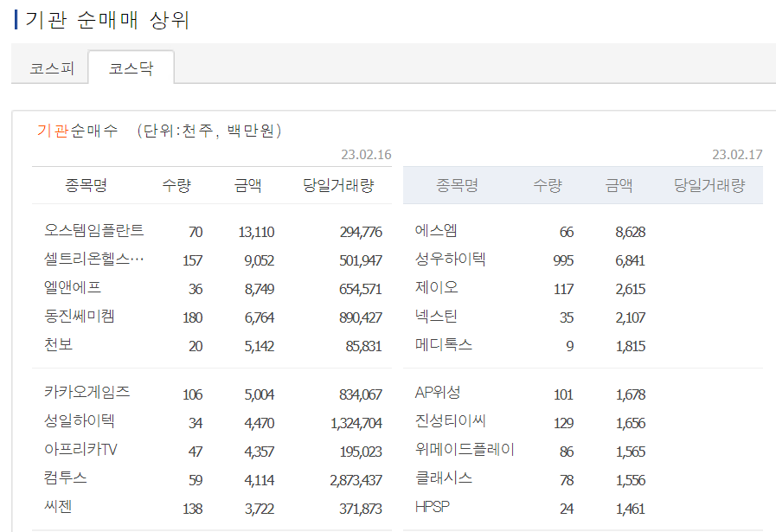This screenshot has width=776, height=532.
Task: Click the quantity value 129
Action: click(x=563, y=424)
